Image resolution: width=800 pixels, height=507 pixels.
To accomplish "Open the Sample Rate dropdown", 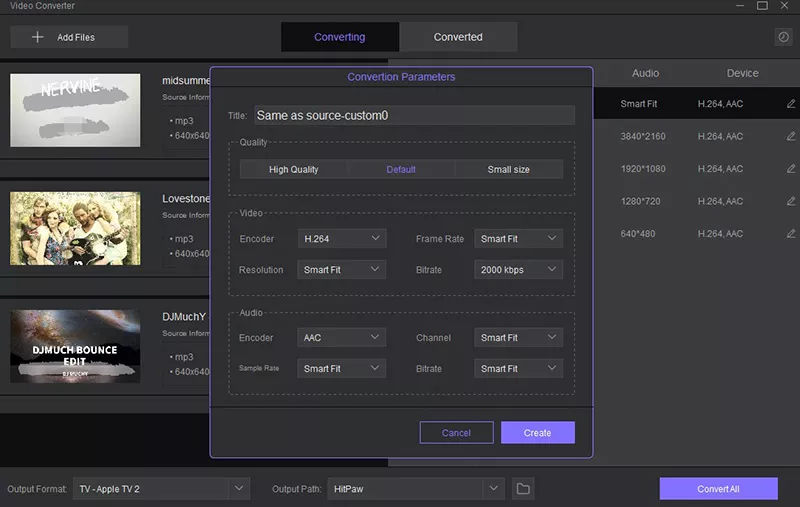I will pos(342,368).
